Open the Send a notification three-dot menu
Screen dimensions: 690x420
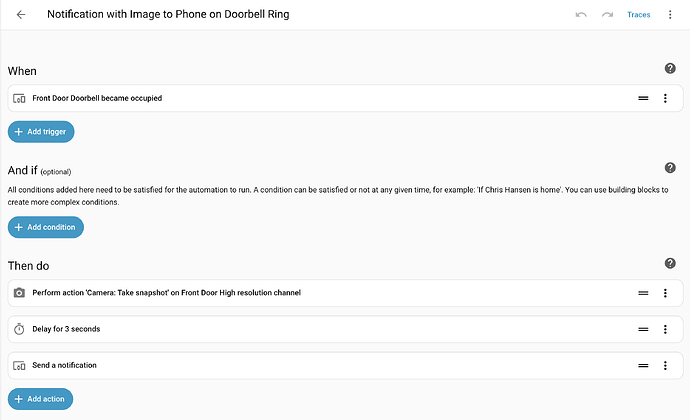click(665, 365)
